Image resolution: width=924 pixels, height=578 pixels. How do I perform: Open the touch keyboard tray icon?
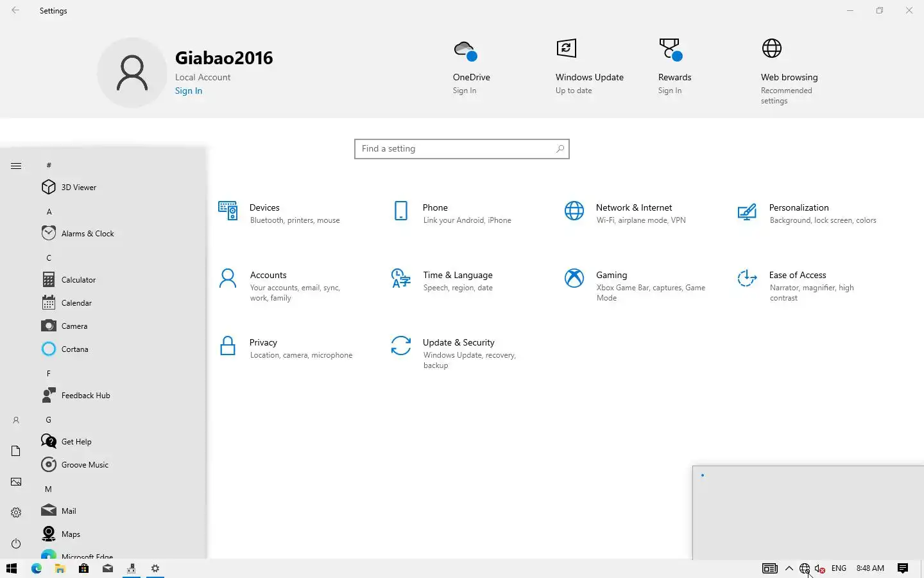tap(770, 568)
